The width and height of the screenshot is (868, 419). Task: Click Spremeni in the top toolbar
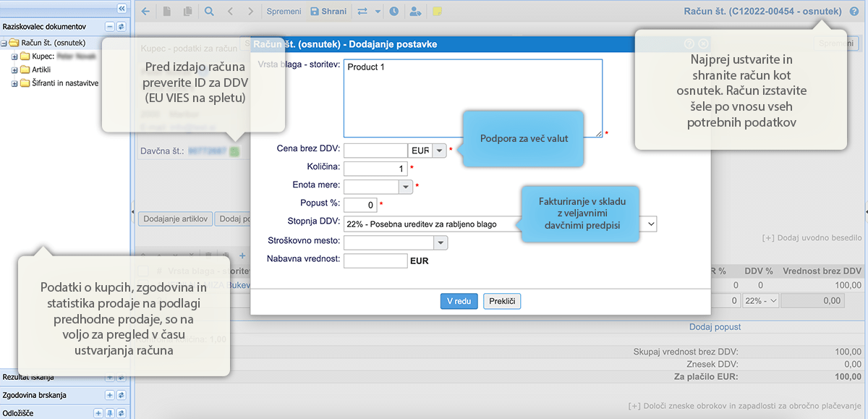tap(284, 12)
